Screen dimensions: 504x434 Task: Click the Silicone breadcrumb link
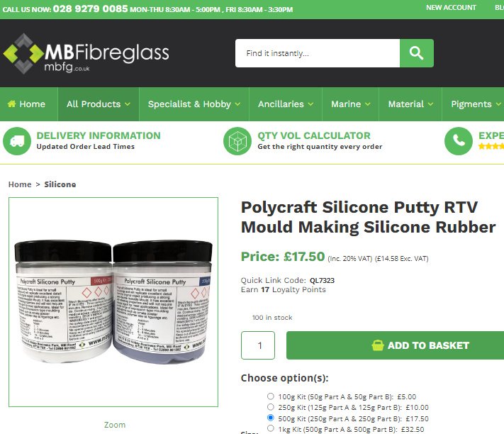60,184
